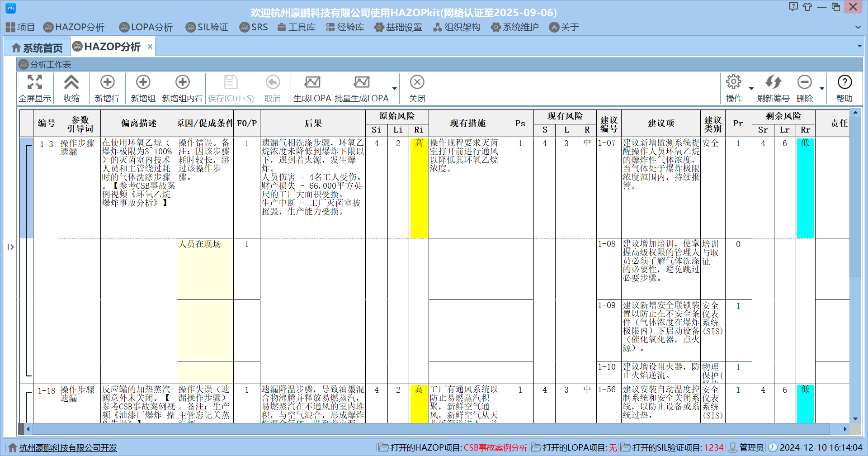Image resolution: width=868 pixels, height=456 pixels.
Task: Select the blue row header of row 1-3
Action: (x=26, y=188)
